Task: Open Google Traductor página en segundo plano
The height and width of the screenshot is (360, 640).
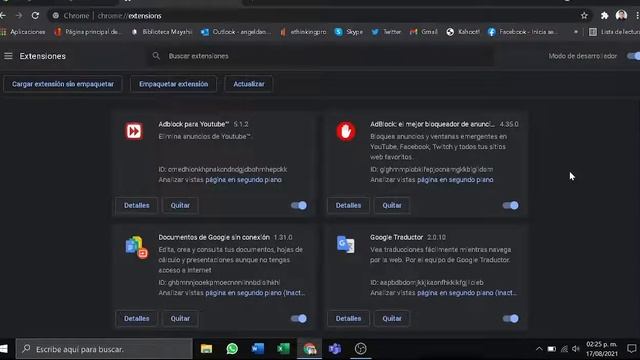Action: pos(467,293)
